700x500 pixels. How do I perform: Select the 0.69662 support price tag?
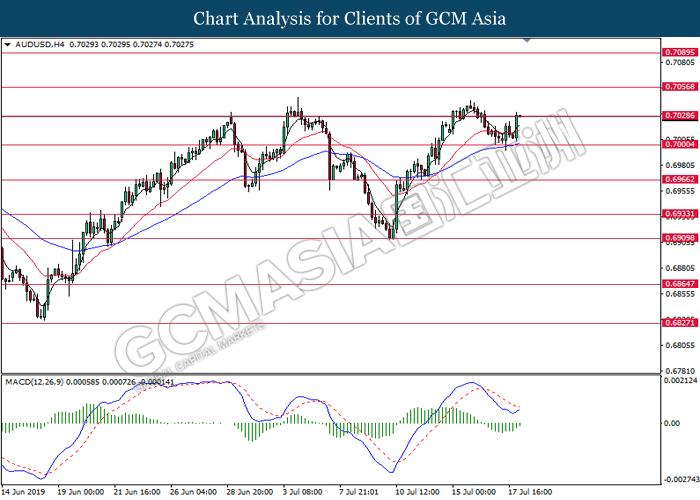click(679, 180)
